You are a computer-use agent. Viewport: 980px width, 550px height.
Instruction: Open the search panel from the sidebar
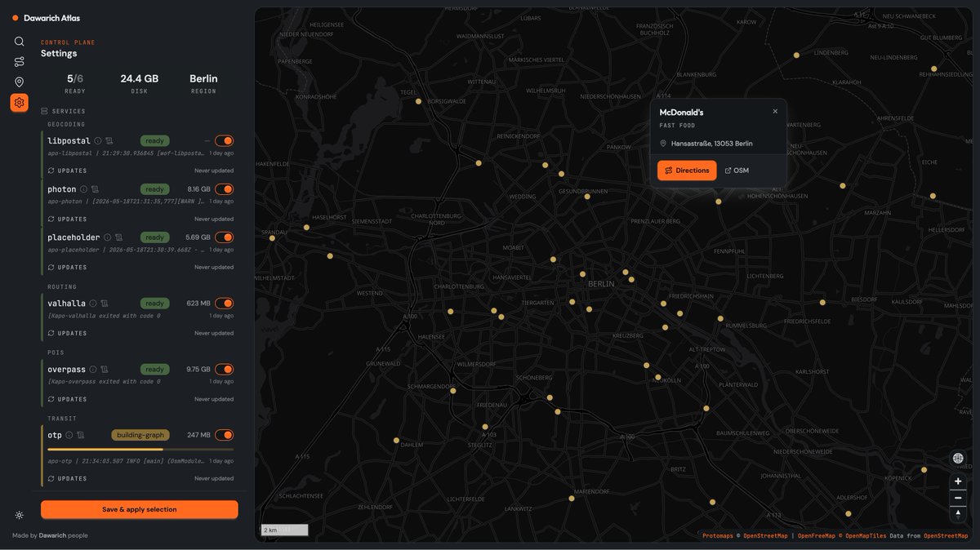[19, 42]
